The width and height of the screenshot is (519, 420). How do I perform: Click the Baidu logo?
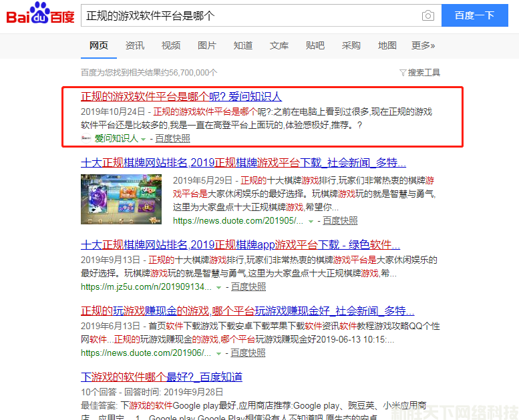(x=40, y=16)
